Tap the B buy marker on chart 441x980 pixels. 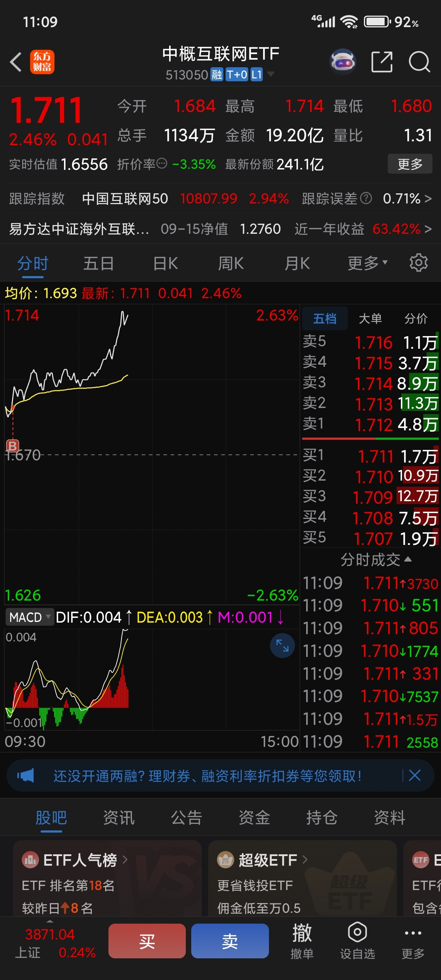point(13,446)
